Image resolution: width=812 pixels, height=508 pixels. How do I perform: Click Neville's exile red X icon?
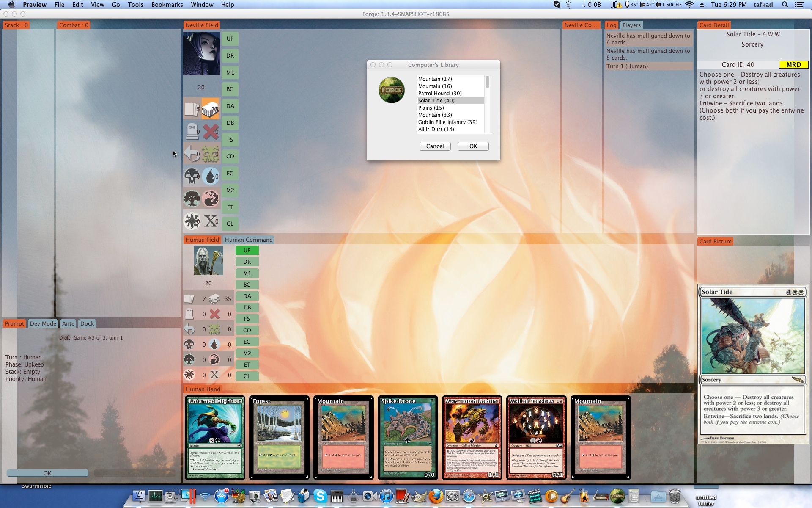click(x=211, y=132)
